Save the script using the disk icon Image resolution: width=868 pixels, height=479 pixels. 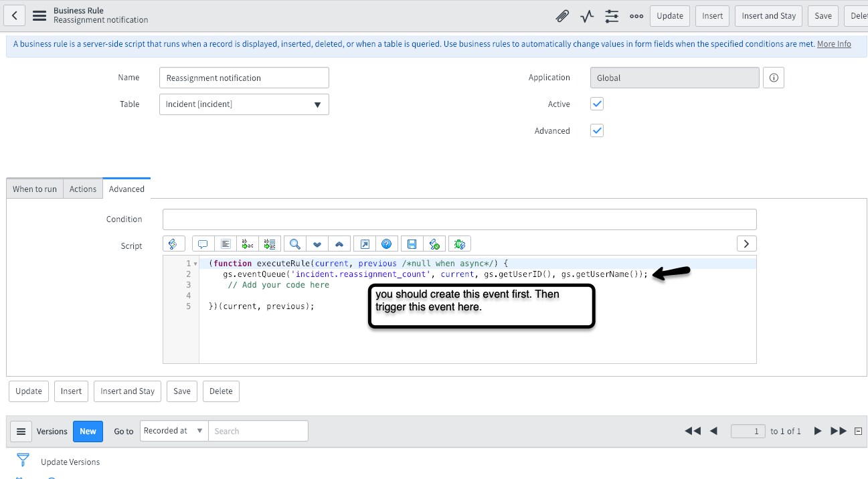coord(410,244)
